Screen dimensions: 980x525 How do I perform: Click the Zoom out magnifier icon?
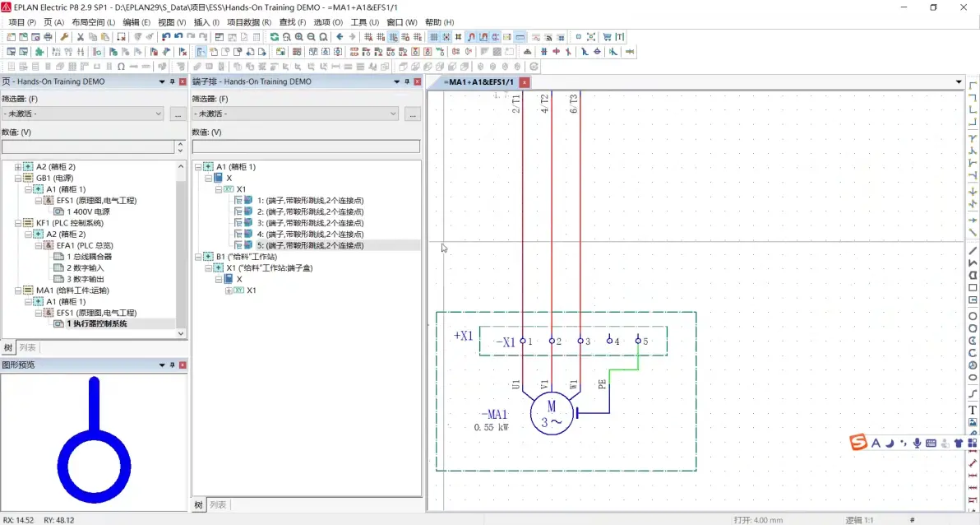point(312,37)
